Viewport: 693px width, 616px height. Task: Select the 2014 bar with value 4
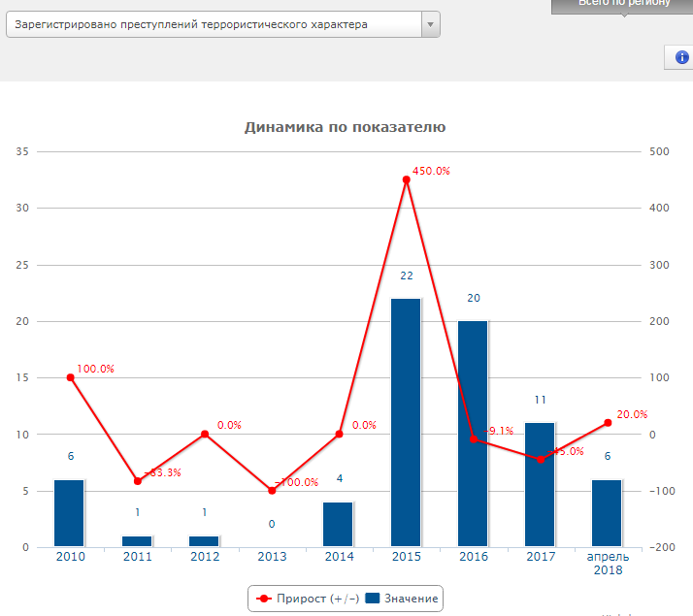click(339, 524)
